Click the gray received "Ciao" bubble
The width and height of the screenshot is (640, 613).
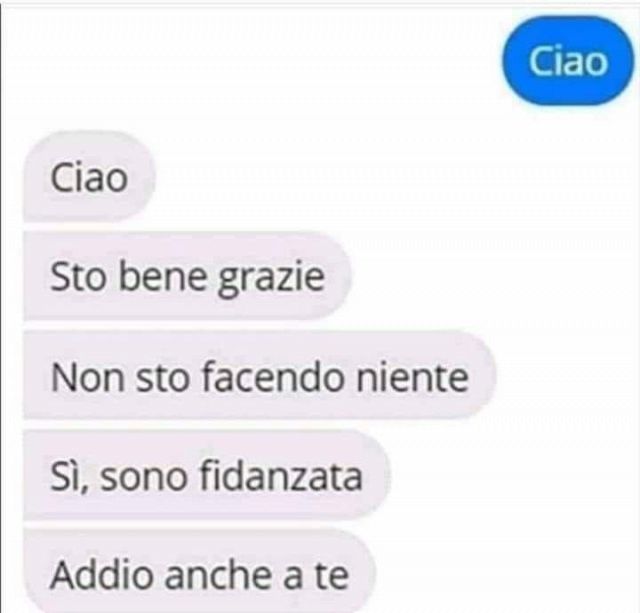click(89, 178)
